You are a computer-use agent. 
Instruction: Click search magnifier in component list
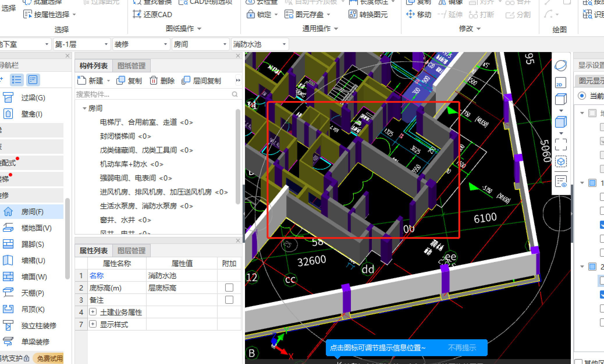click(235, 94)
